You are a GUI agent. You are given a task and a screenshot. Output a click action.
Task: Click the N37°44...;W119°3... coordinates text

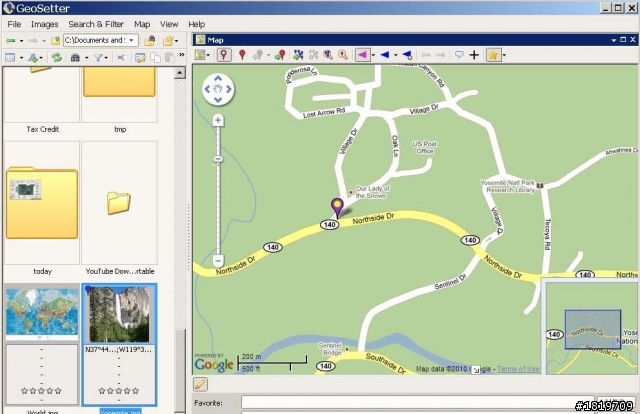(119, 349)
